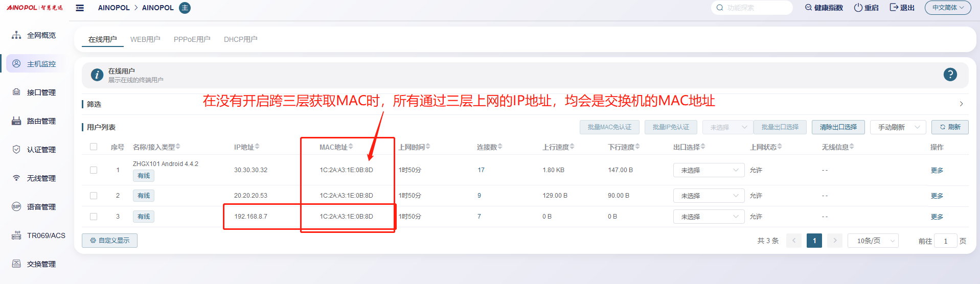Switch to the PPPoE用户 tab
Screen dimensions: 980x284
(192, 39)
